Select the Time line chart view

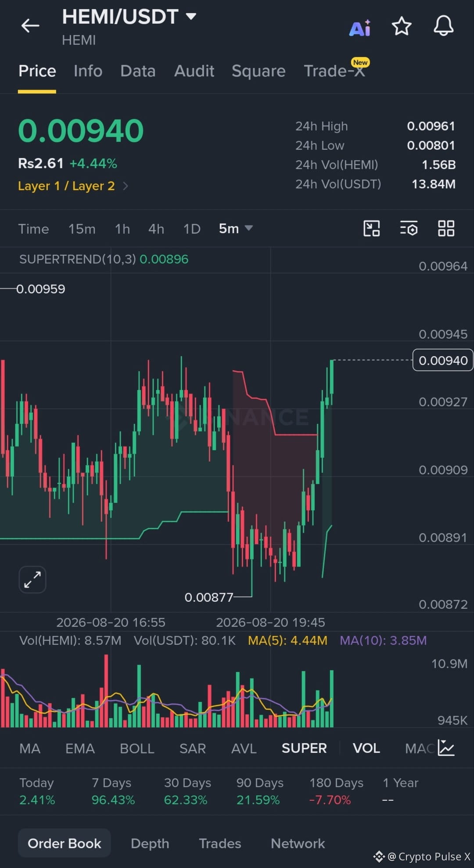33,229
